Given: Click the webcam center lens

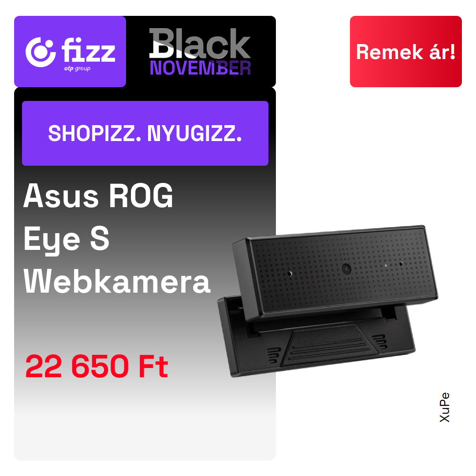Looking at the screenshot, I should click(x=346, y=269).
